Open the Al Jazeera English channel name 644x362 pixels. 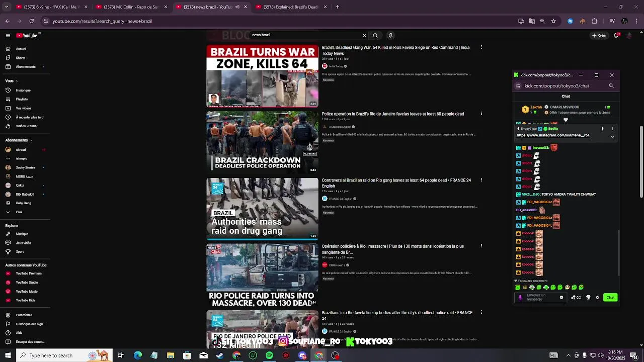[340, 127]
